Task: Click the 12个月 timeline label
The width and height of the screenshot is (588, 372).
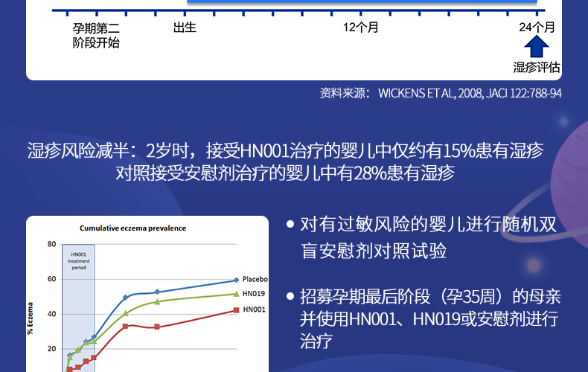Action: click(x=361, y=27)
